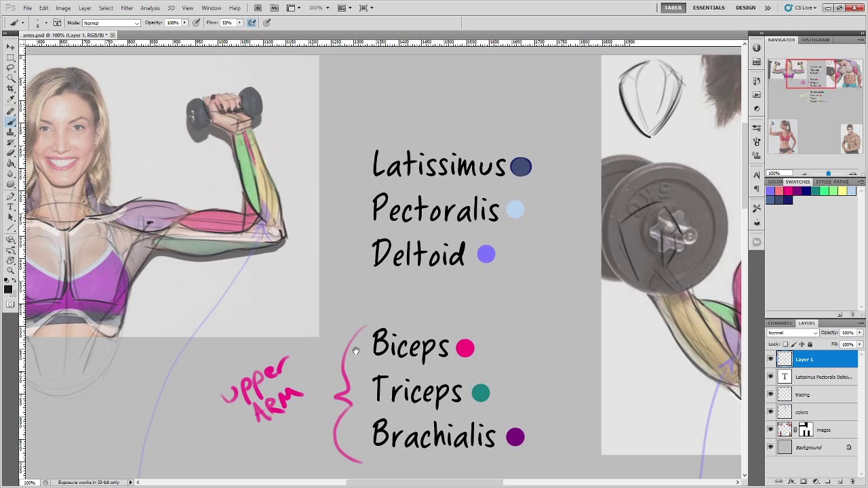The height and width of the screenshot is (488, 868).
Task: Hide the Latissimus Pectoralis text layer
Action: [770, 377]
